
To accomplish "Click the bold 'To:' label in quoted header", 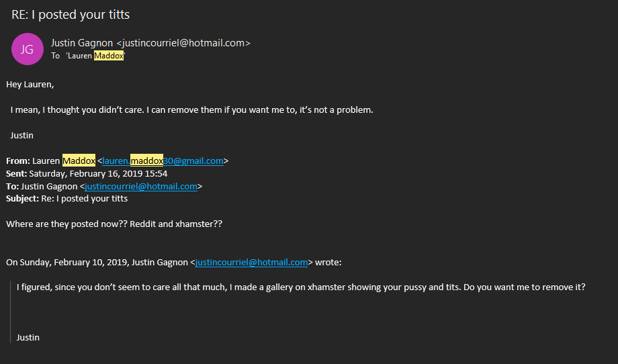I will [13, 186].
